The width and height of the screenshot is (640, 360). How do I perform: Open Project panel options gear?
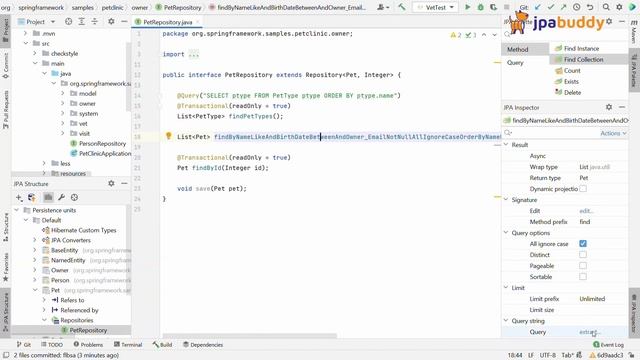pos(111,21)
